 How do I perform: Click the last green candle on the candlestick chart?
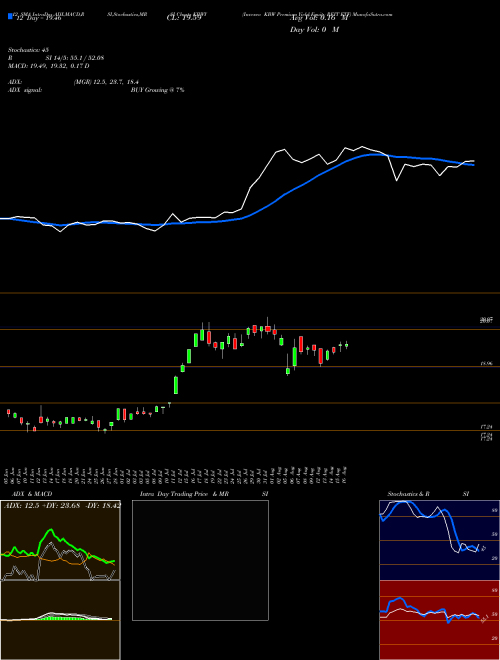coord(347,345)
